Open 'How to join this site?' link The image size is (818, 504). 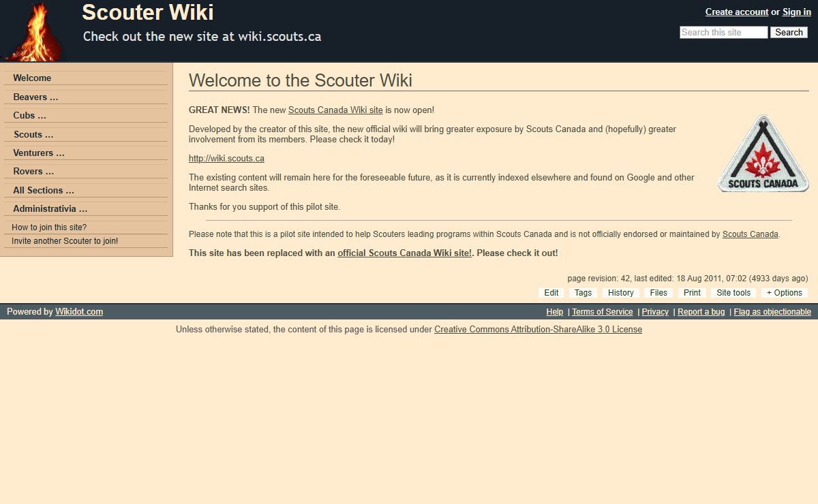pos(49,227)
